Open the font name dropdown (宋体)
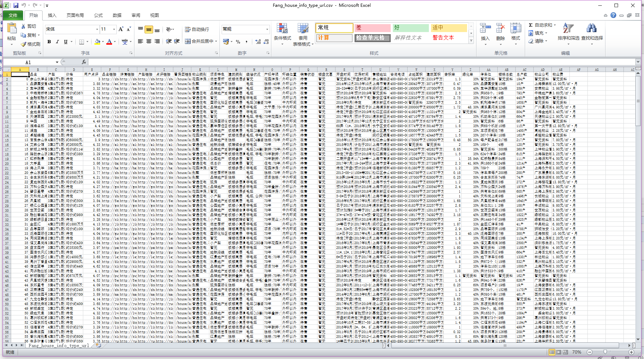Screen dimensions: 644x359 (x=97, y=29)
